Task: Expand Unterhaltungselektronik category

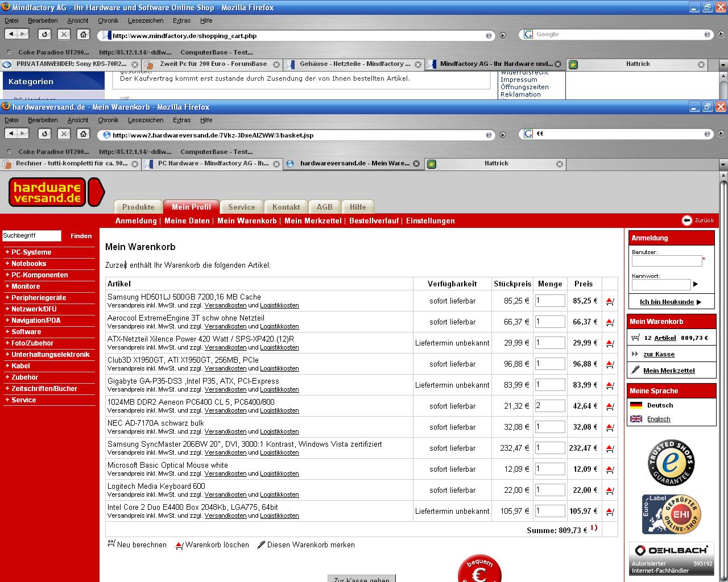Action: tap(49, 355)
